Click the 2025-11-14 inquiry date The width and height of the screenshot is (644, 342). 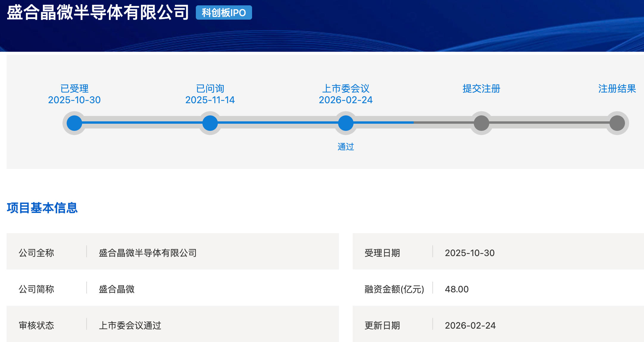210,100
